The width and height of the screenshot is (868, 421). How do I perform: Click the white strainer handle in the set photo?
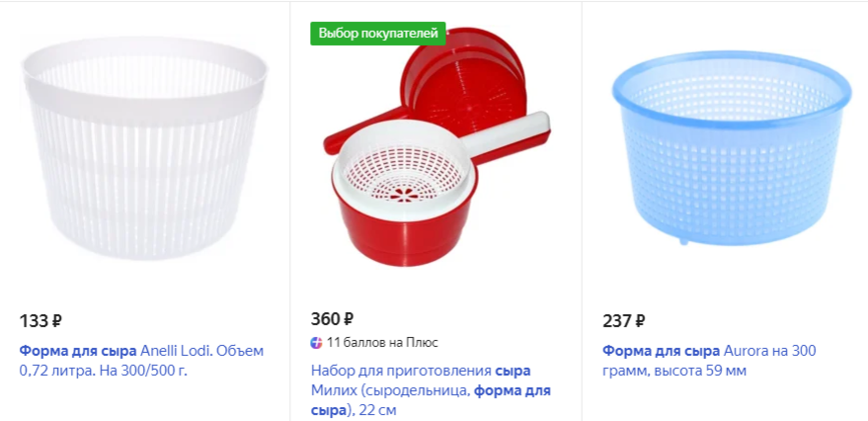[507, 134]
